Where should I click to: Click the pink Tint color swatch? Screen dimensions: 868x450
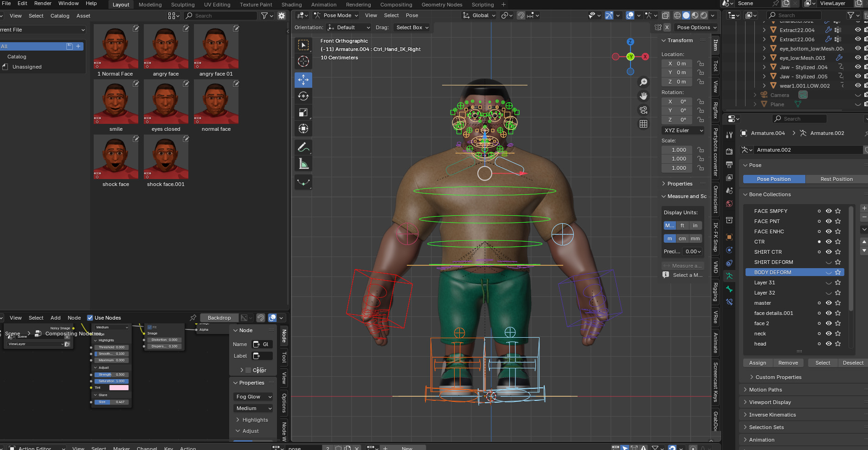[x=119, y=387]
